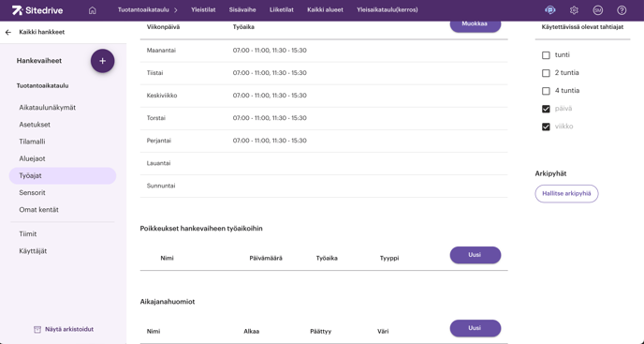
Task: Open the Liiketilat tab
Action: [x=282, y=10]
